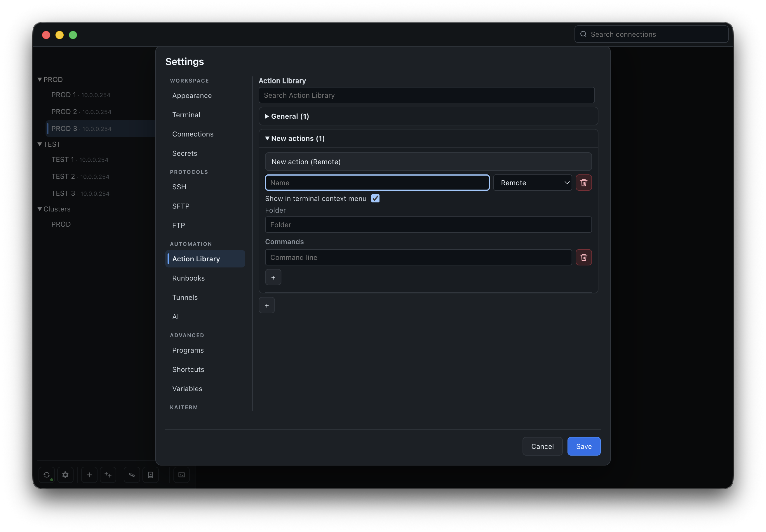Viewport: 766px width, 532px height.
Task: Click the single plus add-connection icon
Action: 89,475
